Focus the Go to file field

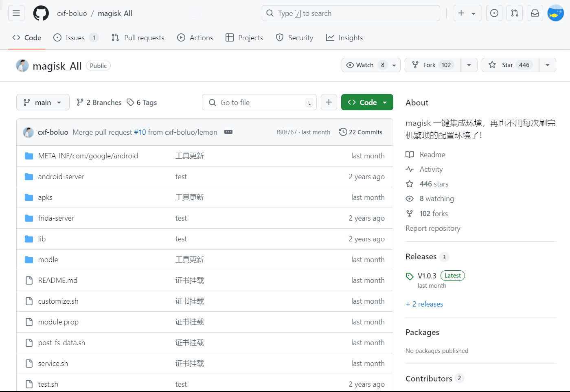(x=259, y=103)
